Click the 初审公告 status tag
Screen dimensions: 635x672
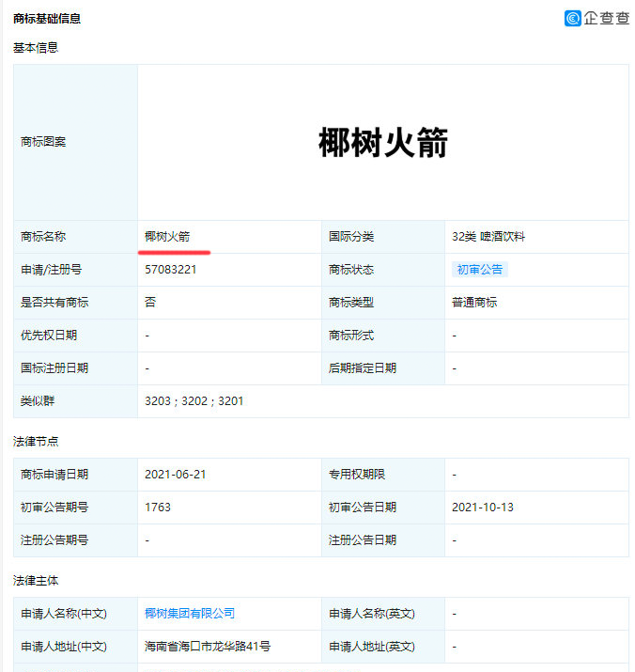tap(479, 269)
